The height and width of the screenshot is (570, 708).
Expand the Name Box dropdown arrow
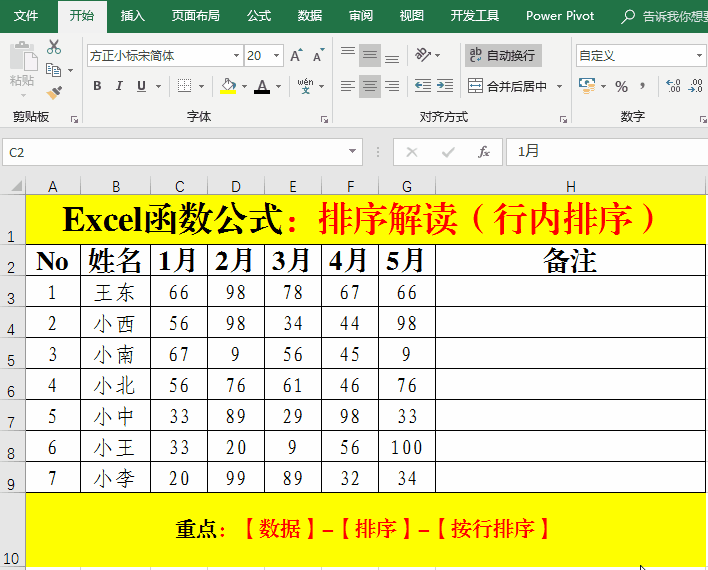(x=353, y=151)
